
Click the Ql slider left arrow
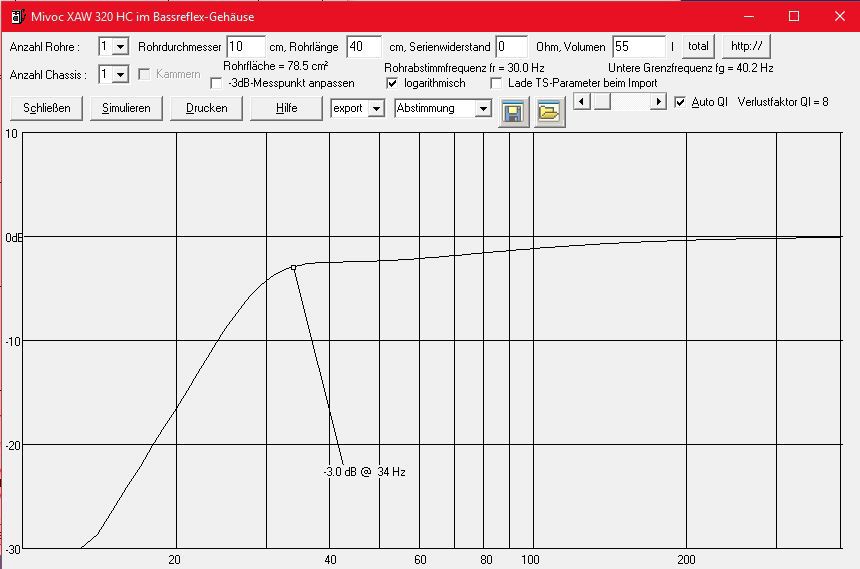coord(581,102)
